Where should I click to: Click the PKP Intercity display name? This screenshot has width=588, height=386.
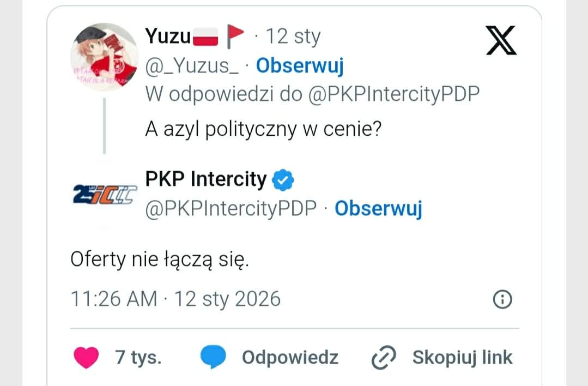coord(206,179)
